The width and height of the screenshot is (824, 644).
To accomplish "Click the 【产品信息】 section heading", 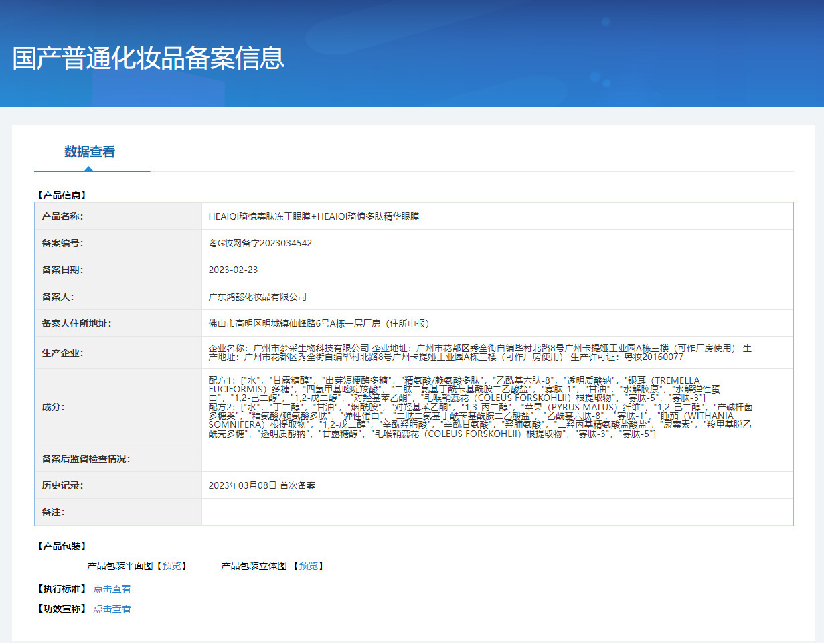I will (61, 196).
